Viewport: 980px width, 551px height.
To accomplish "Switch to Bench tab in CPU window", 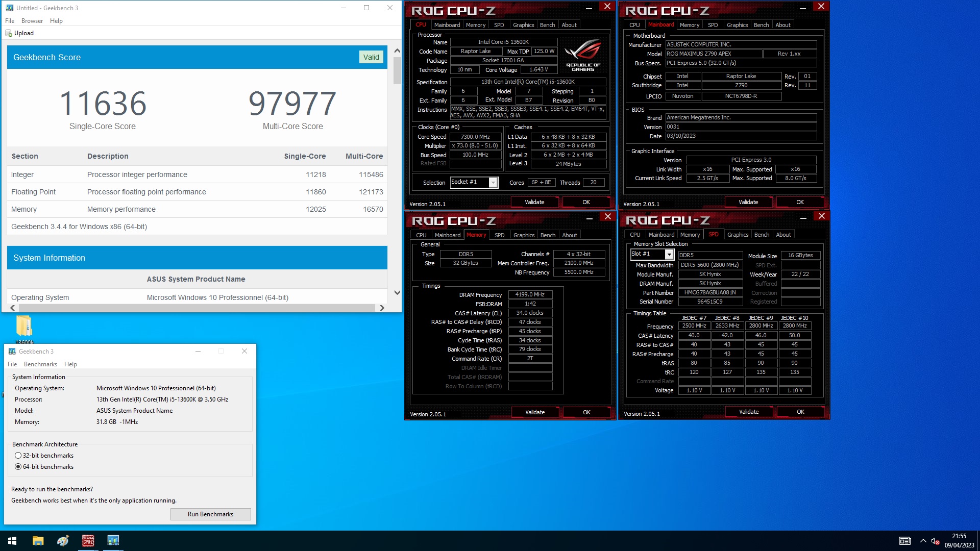I will 547,25.
